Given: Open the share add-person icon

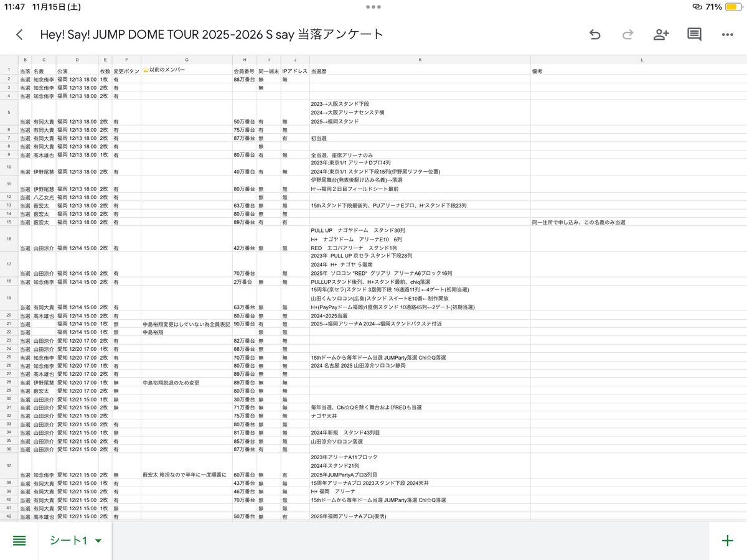Looking at the screenshot, I should tap(661, 35).
